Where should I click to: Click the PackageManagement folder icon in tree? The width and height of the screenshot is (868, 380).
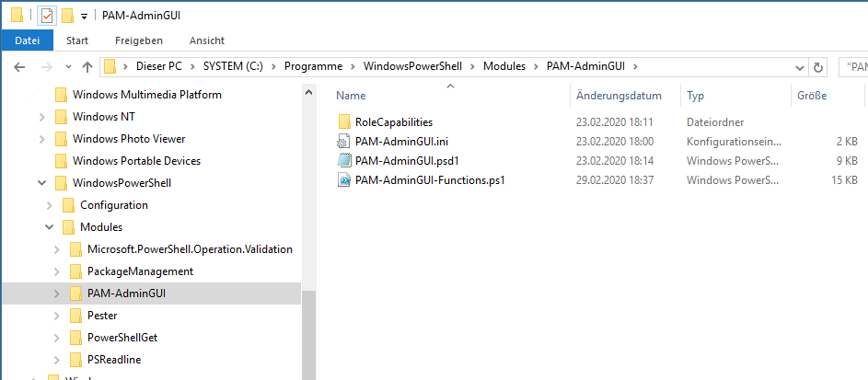(75, 271)
